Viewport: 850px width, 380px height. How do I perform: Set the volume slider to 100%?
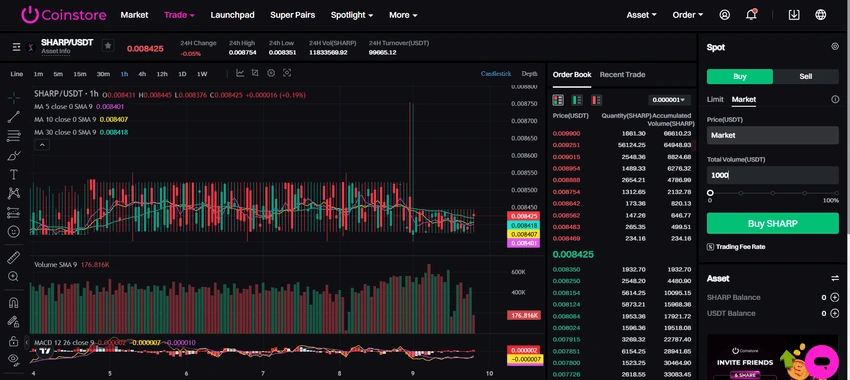pyautogui.click(x=836, y=193)
